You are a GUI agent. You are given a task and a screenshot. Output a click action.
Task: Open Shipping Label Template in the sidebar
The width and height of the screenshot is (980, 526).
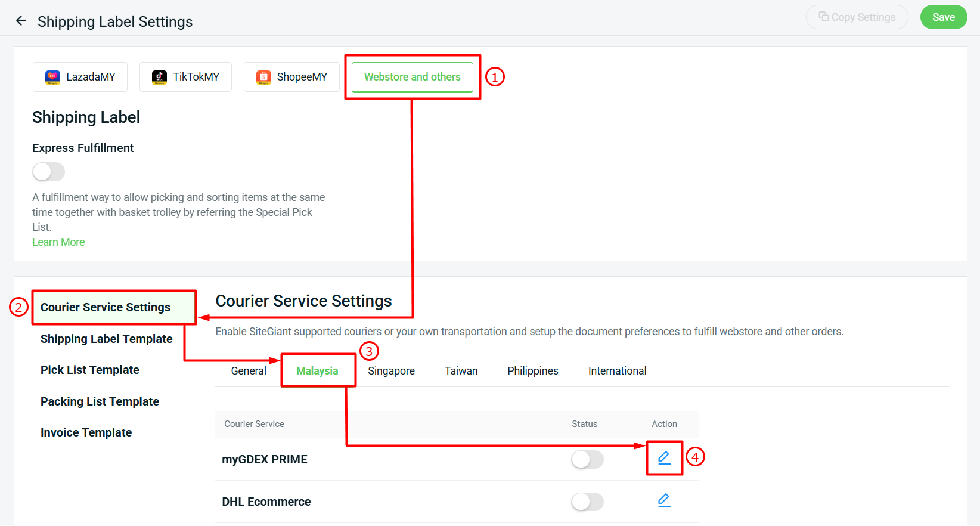(106, 339)
